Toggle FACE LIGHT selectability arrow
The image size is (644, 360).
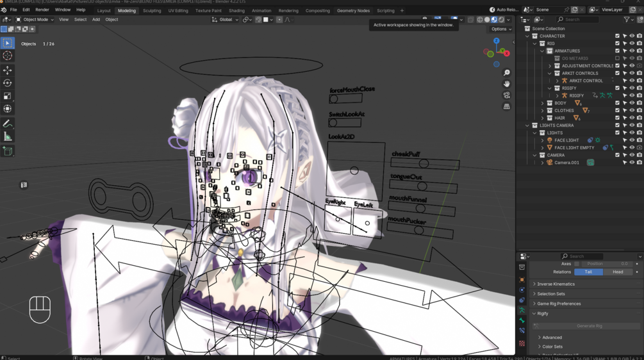(x=625, y=140)
